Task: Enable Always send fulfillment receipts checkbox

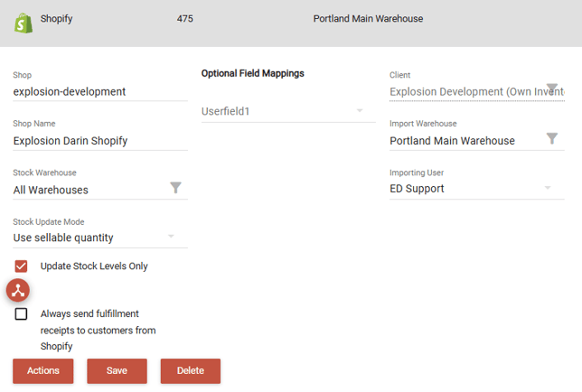Action: point(22,314)
